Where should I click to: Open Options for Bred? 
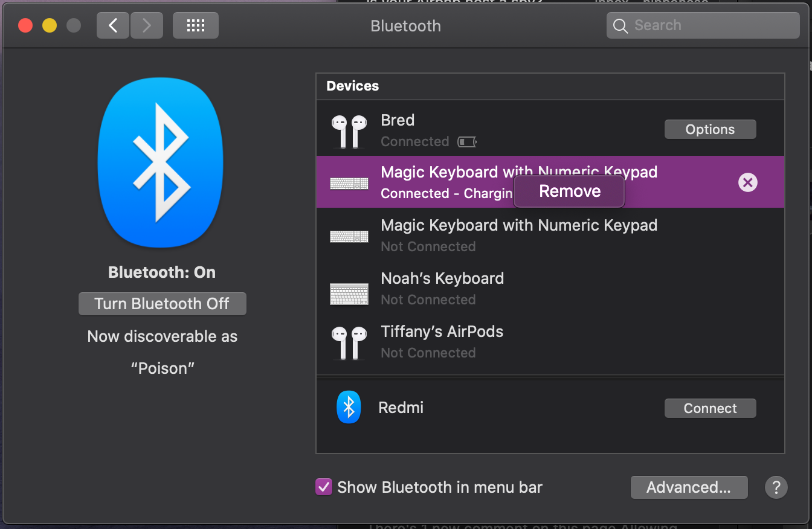[x=710, y=129]
